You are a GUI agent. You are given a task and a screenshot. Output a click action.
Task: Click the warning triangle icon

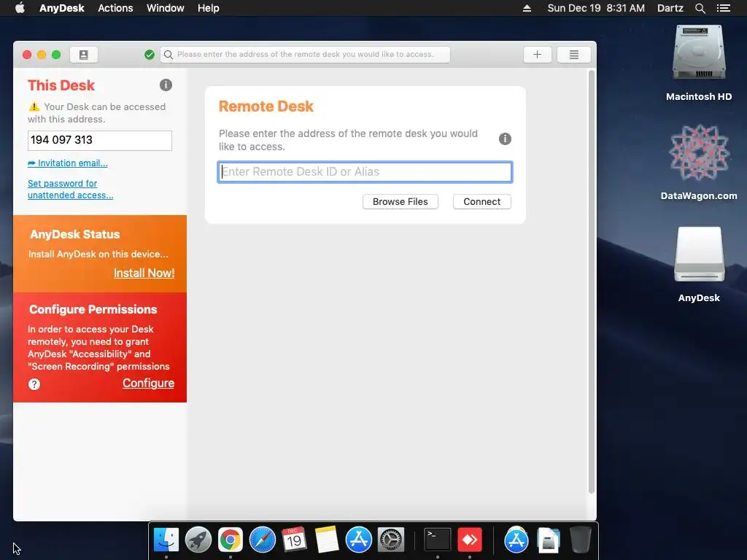coord(34,106)
